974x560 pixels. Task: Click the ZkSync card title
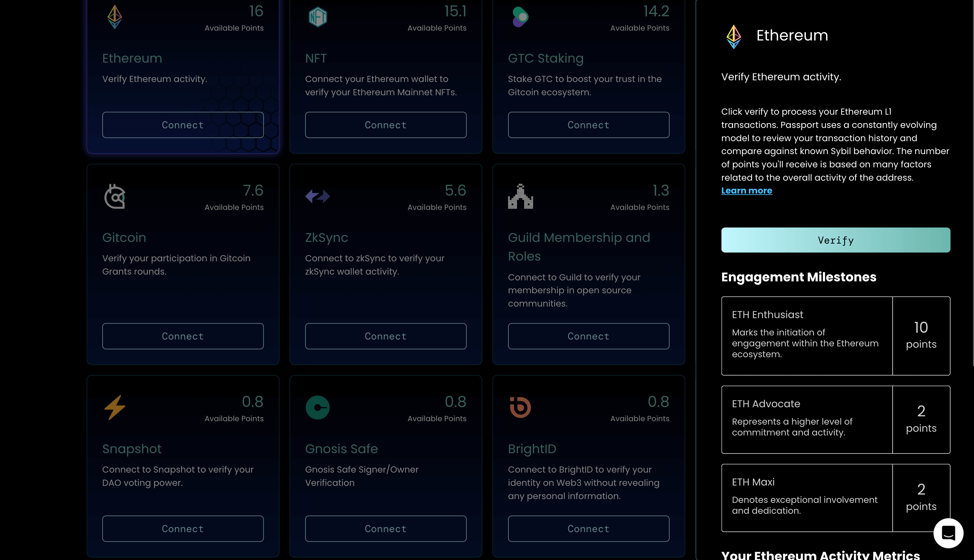point(326,238)
